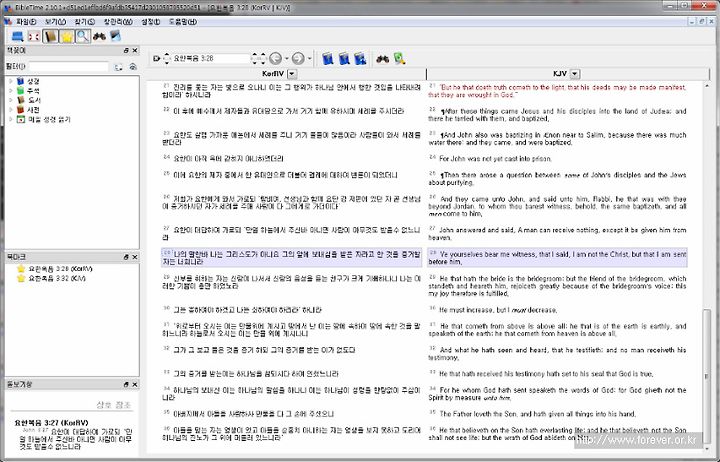
Task: Open the bookshelf manager icon
Action: pos(115,36)
